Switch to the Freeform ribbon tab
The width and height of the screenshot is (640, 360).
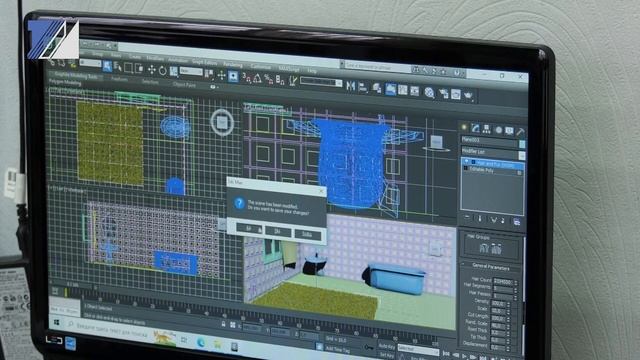(119, 79)
